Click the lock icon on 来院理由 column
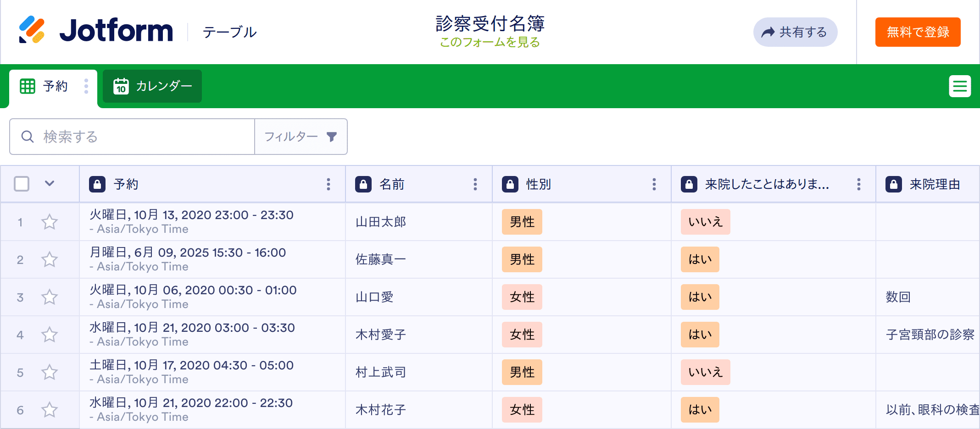The height and width of the screenshot is (429, 980). tap(893, 184)
